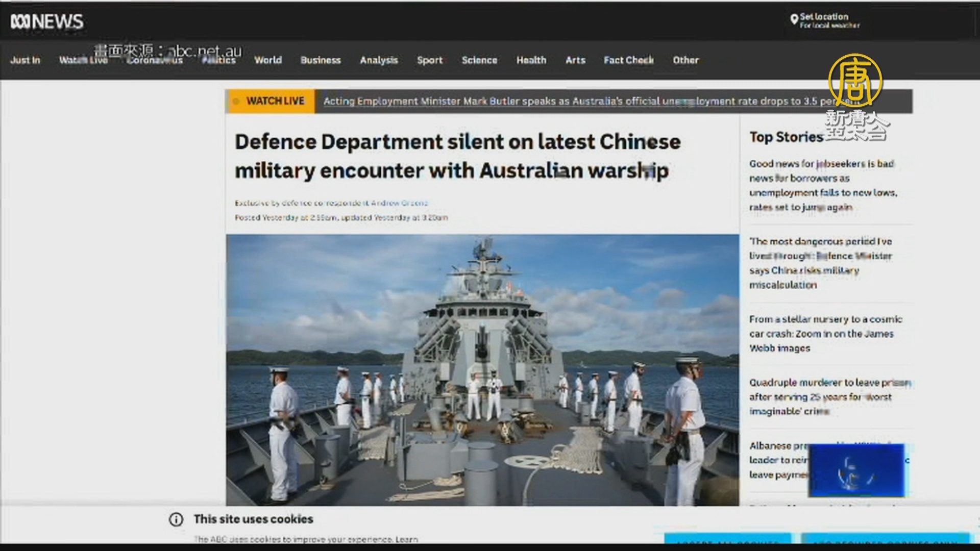The height and width of the screenshot is (551, 980).
Task: Select the Analysis nav item
Action: pos(379,60)
